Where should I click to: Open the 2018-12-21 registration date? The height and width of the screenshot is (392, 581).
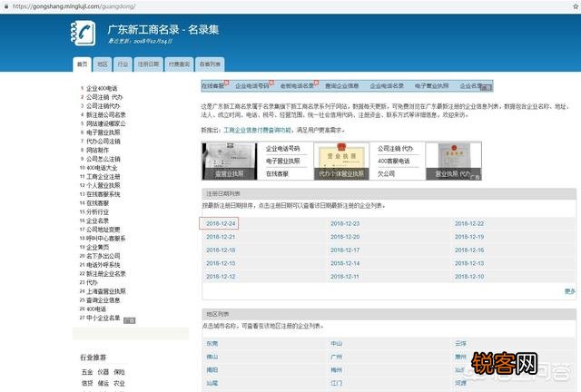coord(221,237)
